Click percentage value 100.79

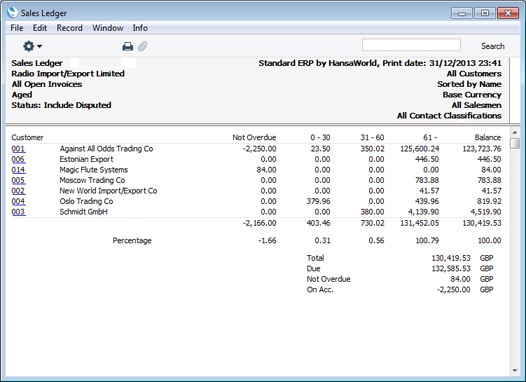[427, 240]
